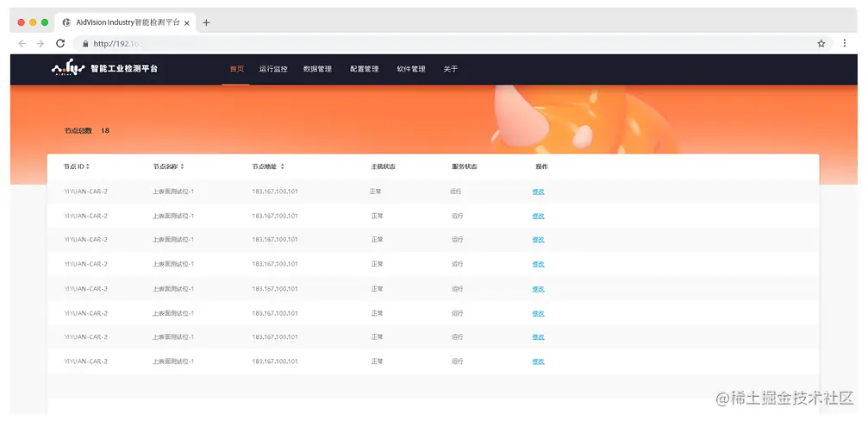
Task: Sort by 节点地址 using its sort arrows
Action: coord(283,167)
